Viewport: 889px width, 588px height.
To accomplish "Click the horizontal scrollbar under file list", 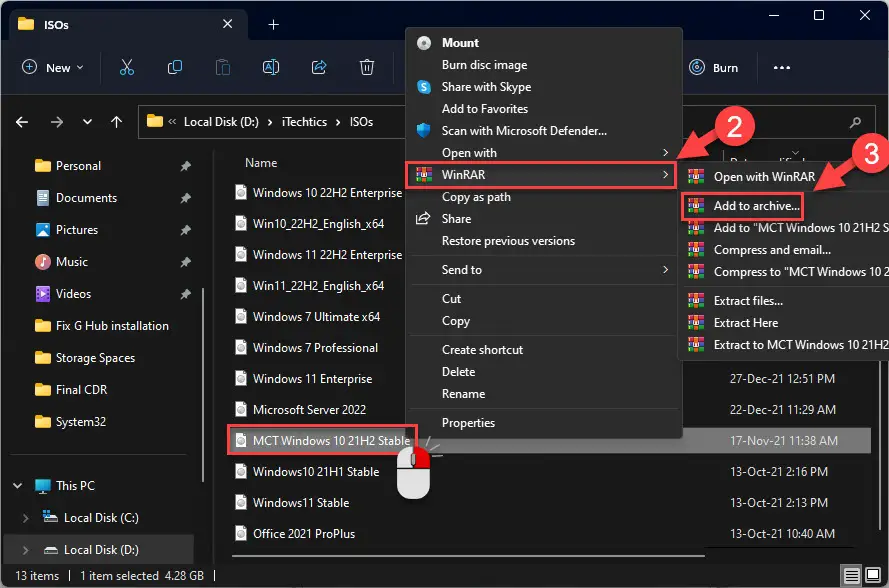I will click(x=468, y=556).
